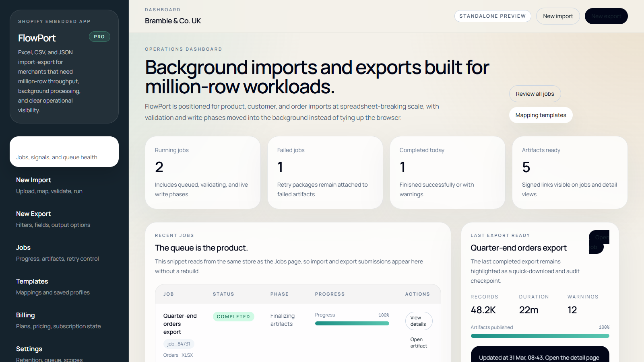644x362 pixels.
Task: Click the PROGRESS column header
Action: [x=330, y=294]
